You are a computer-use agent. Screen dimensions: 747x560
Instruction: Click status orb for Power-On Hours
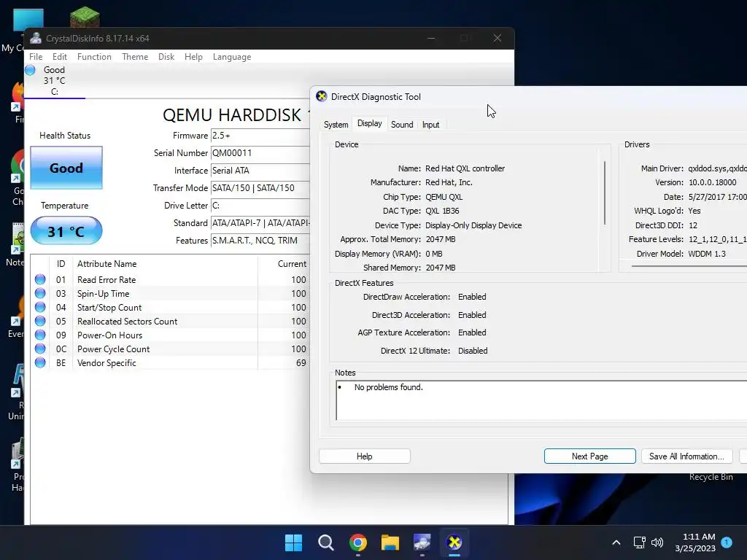pos(40,335)
